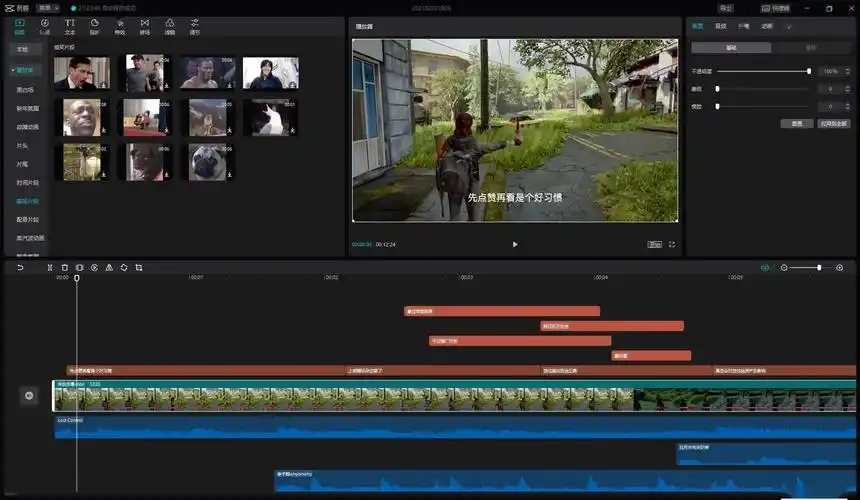Click the timeline zoom slider handle
Viewport: 860px width, 500px height.
(x=819, y=268)
